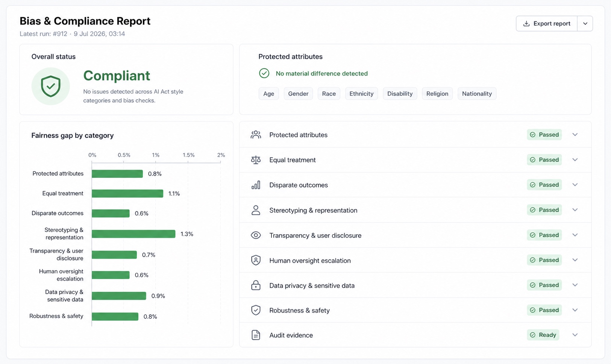Click the Stereotyping & representation 1.3% bar

tap(133, 234)
